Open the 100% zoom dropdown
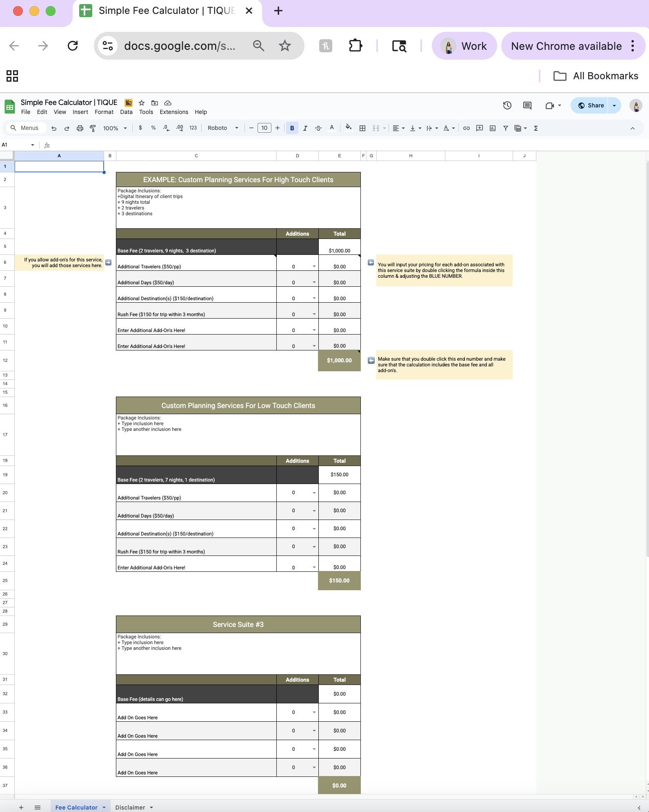 point(115,128)
